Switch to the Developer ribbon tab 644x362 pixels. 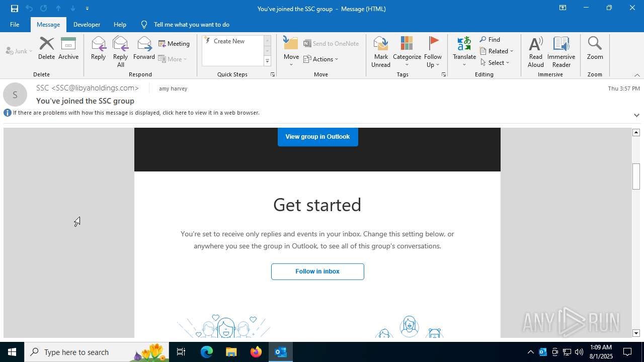coord(87,24)
